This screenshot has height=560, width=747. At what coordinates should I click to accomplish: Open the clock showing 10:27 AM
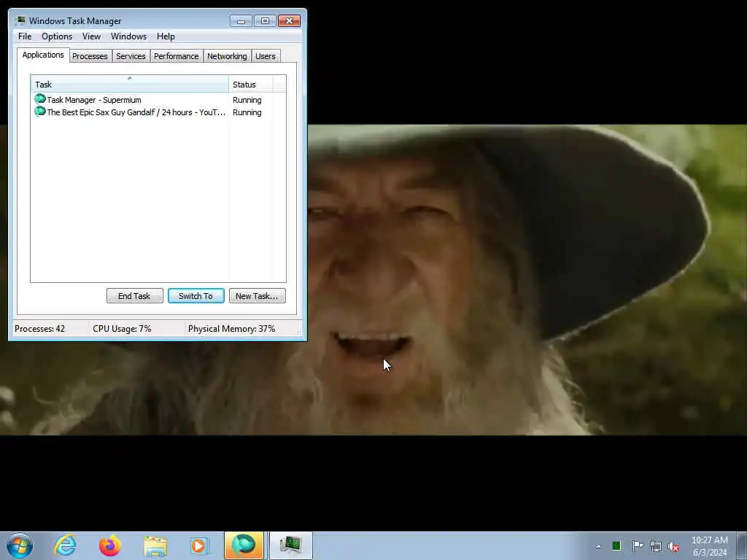pyautogui.click(x=710, y=545)
